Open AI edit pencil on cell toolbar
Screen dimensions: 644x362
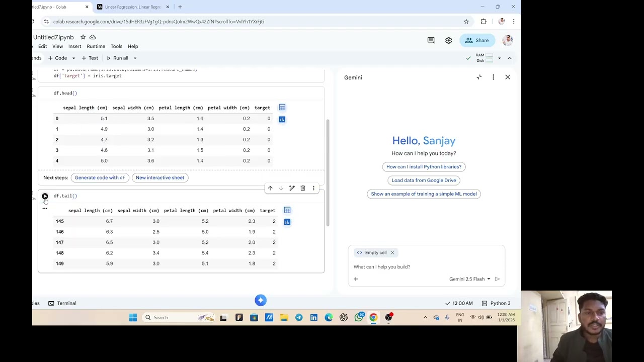[292, 188]
